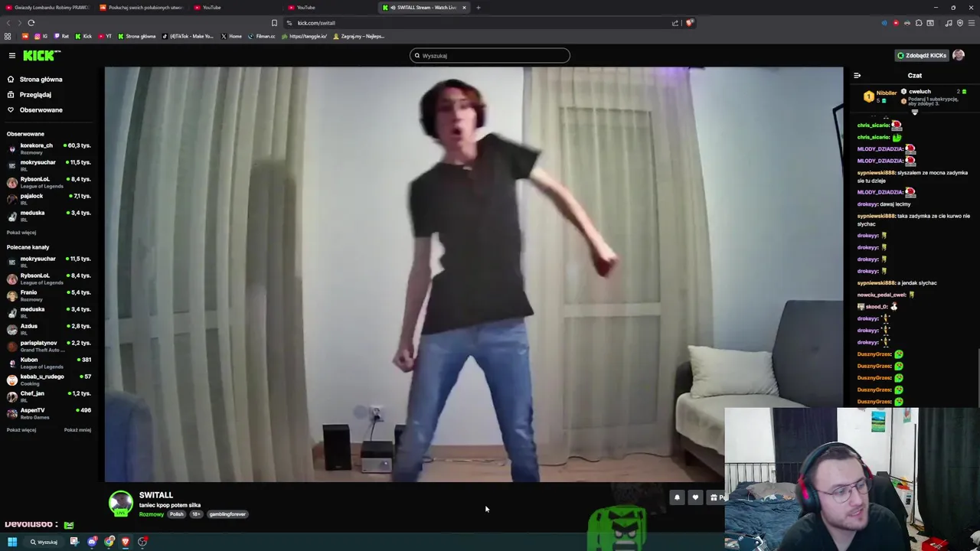The image size is (980, 551).
Task: Open Discord from the taskbar
Action: [92, 542]
